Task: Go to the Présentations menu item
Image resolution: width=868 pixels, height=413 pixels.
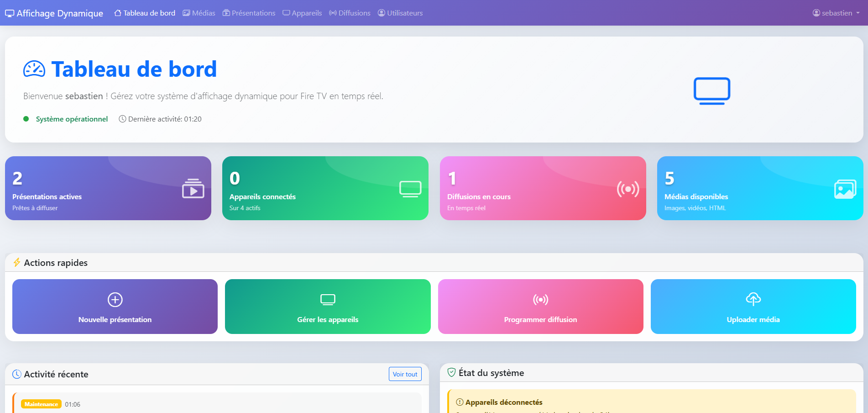Action: pos(249,13)
